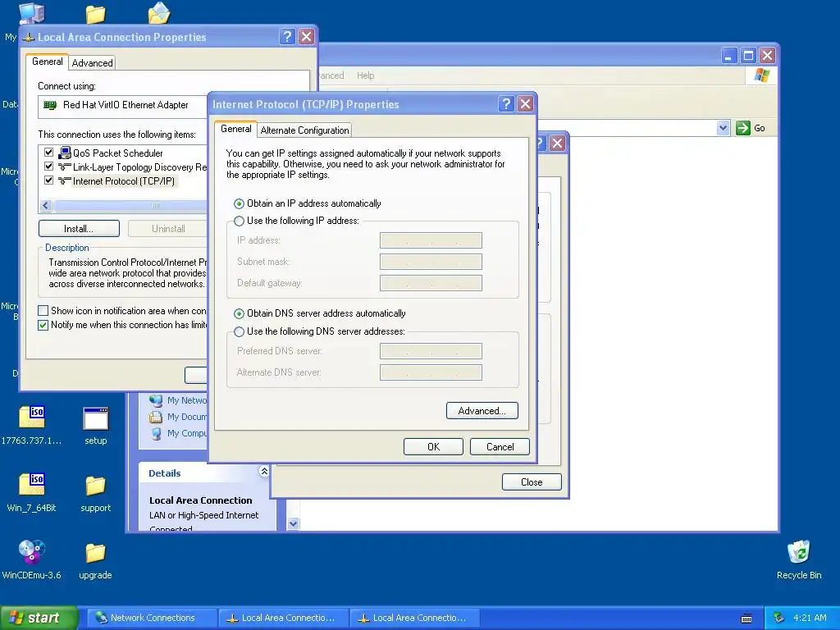Select the top-row desktop folder icon
840x630 pixels.
point(96,14)
